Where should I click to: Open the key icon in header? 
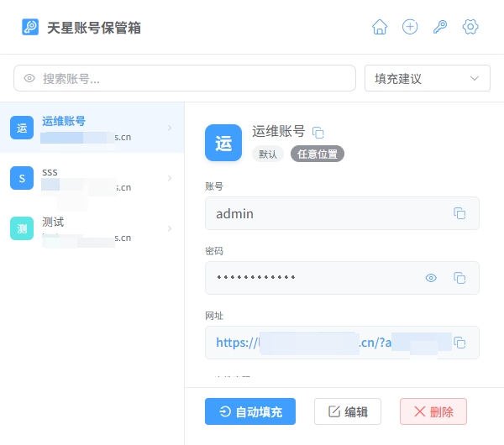pyautogui.click(x=440, y=27)
